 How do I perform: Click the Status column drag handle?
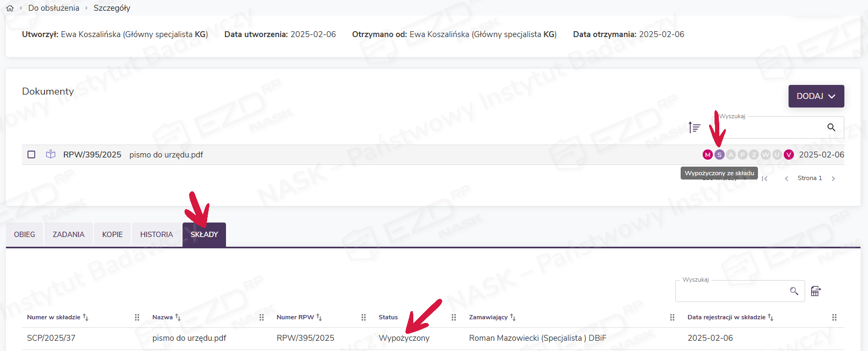[x=454, y=317]
